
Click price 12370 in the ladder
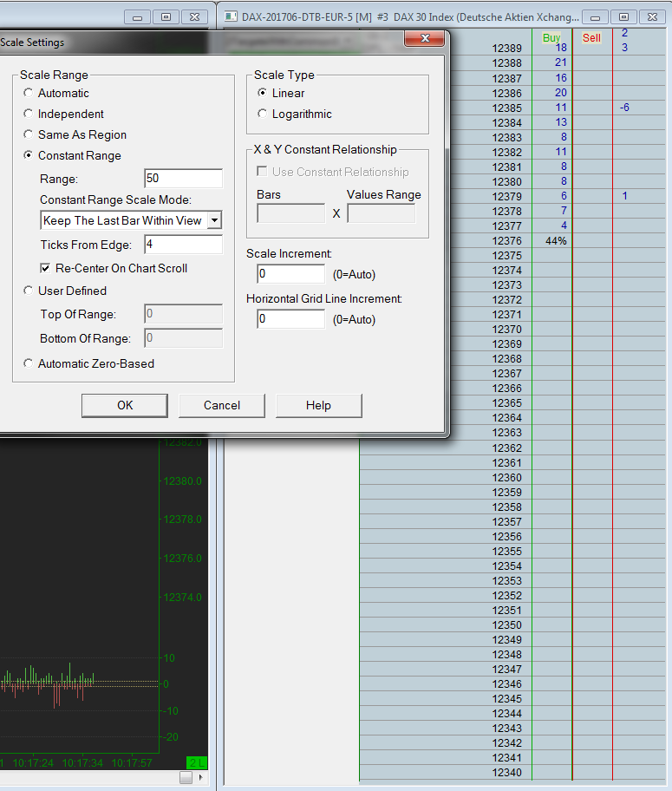click(x=507, y=329)
